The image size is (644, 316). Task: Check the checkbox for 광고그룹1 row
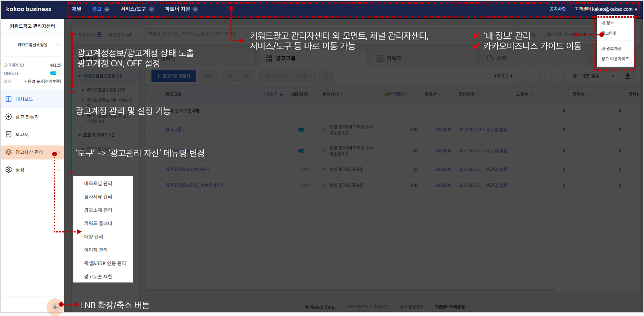click(x=153, y=129)
